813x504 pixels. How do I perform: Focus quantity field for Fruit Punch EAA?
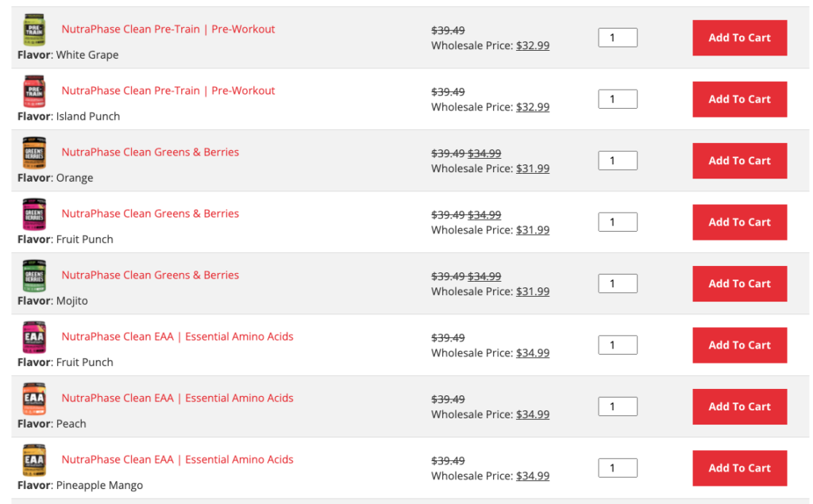(618, 344)
